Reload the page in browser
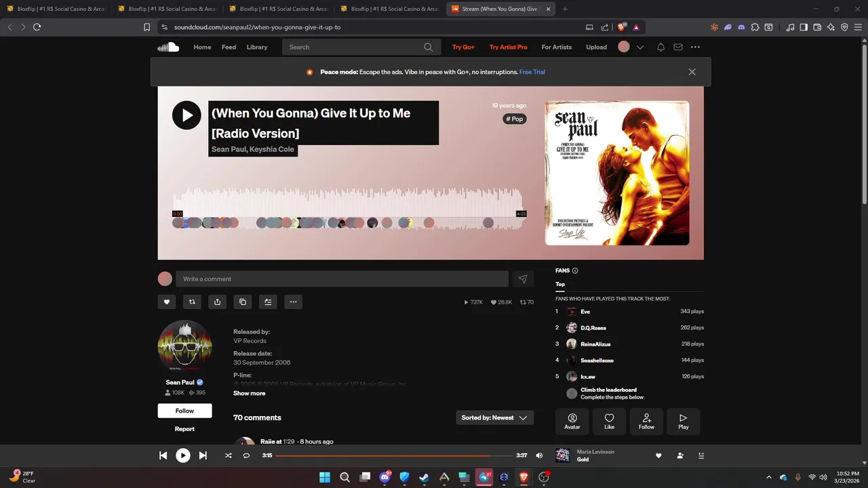This screenshot has height=488, width=868. pyautogui.click(x=37, y=27)
